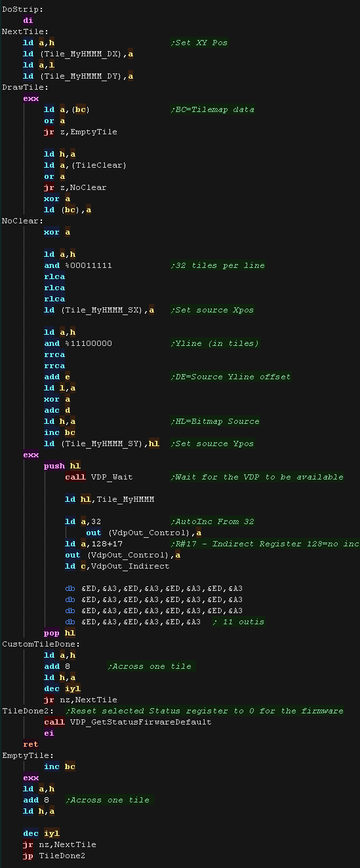
Task: Click the 'ld hl,Tile_MyHMMM' line
Action: pyautogui.click(x=110, y=499)
